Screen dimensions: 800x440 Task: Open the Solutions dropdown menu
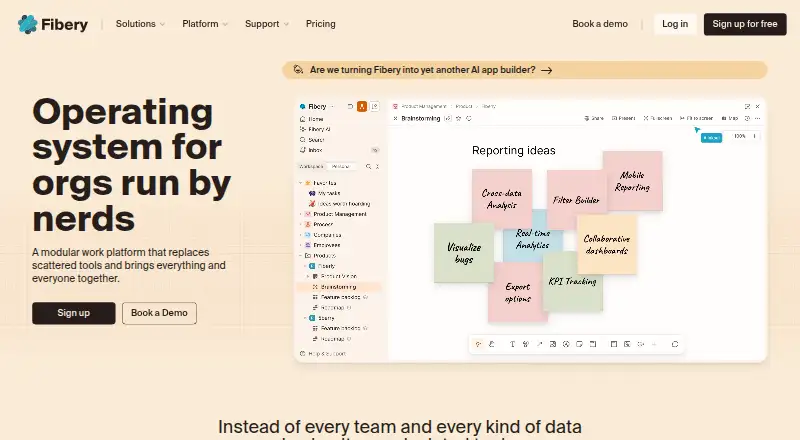[x=140, y=24]
